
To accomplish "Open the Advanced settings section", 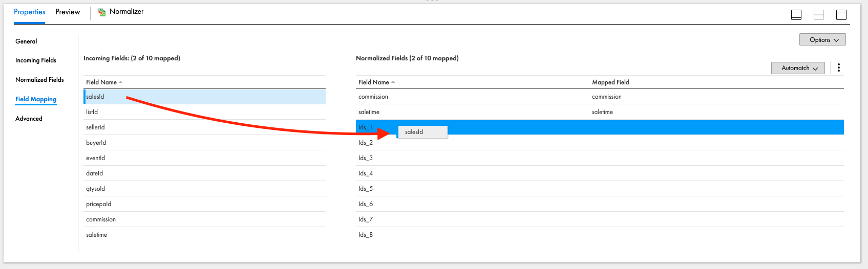I will pos(29,119).
